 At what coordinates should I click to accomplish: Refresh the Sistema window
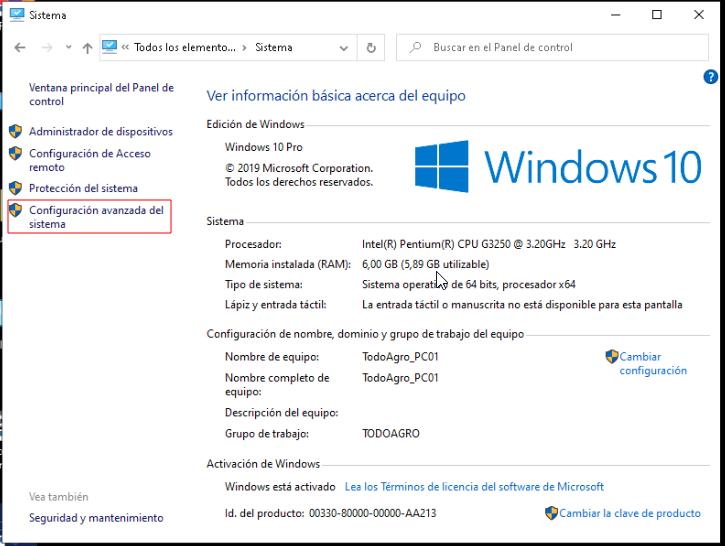pyautogui.click(x=371, y=48)
